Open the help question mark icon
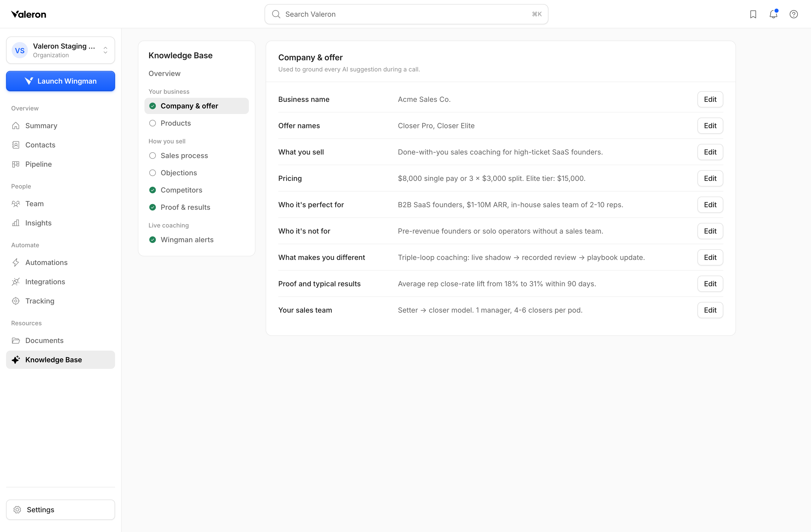 794,14
